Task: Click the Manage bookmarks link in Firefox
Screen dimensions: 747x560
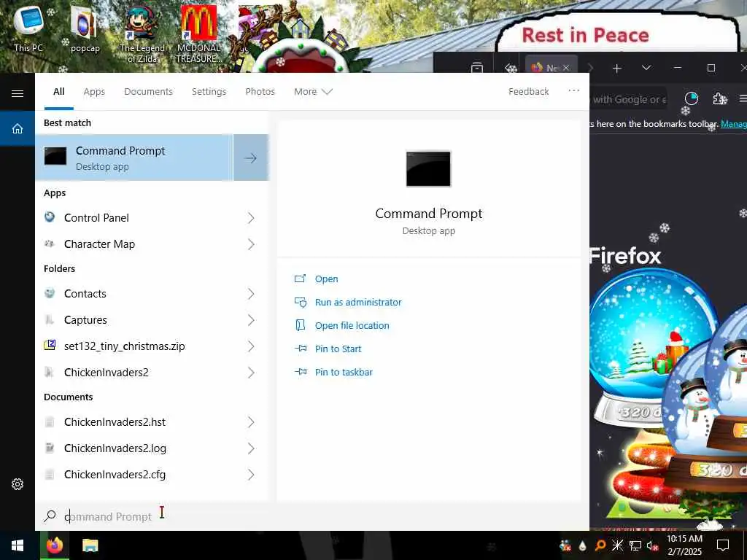Action: coord(734,124)
